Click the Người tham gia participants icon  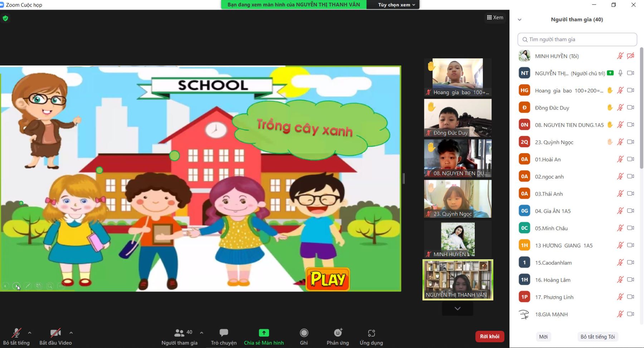179,333
